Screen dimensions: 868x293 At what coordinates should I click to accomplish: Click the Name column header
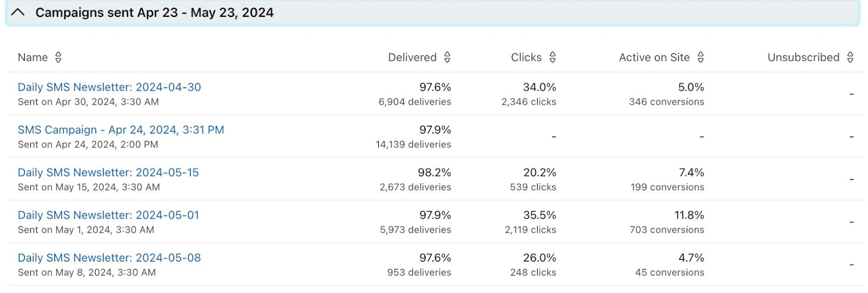coord(33,58)
